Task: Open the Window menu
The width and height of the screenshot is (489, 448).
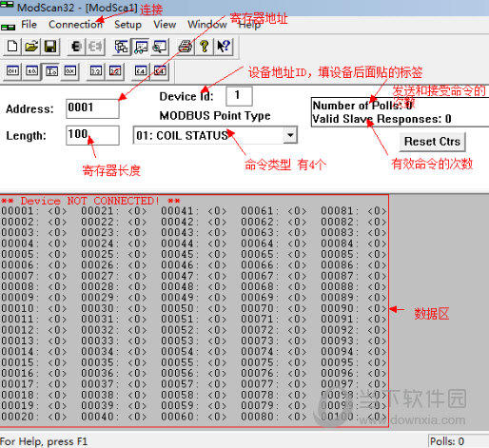Action: point(207,25)
